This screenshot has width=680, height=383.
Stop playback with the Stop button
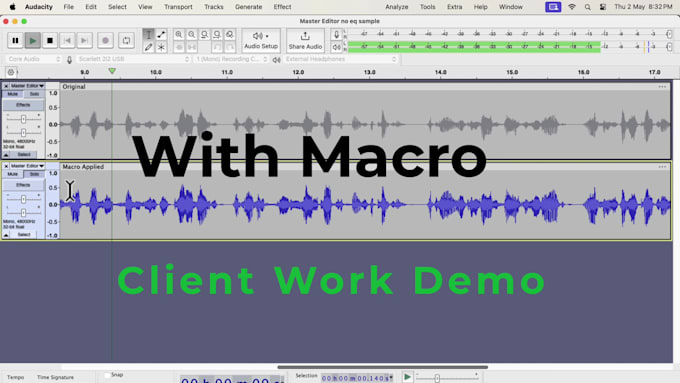(50, 40)
